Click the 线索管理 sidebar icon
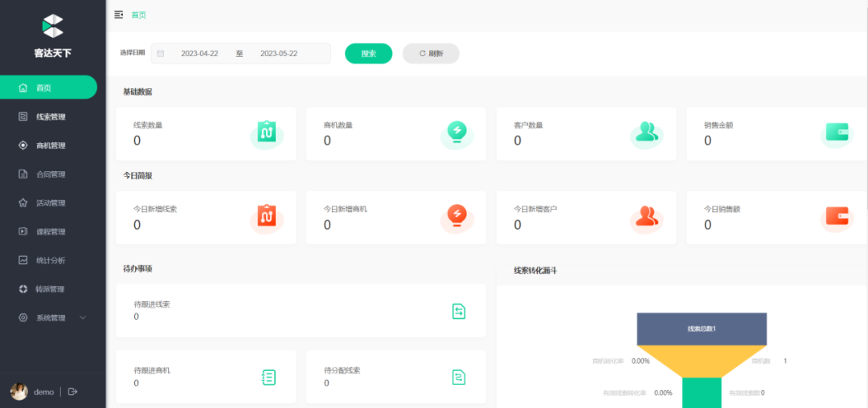The height and width of the screenshot is (408, 868). [23, 116]
